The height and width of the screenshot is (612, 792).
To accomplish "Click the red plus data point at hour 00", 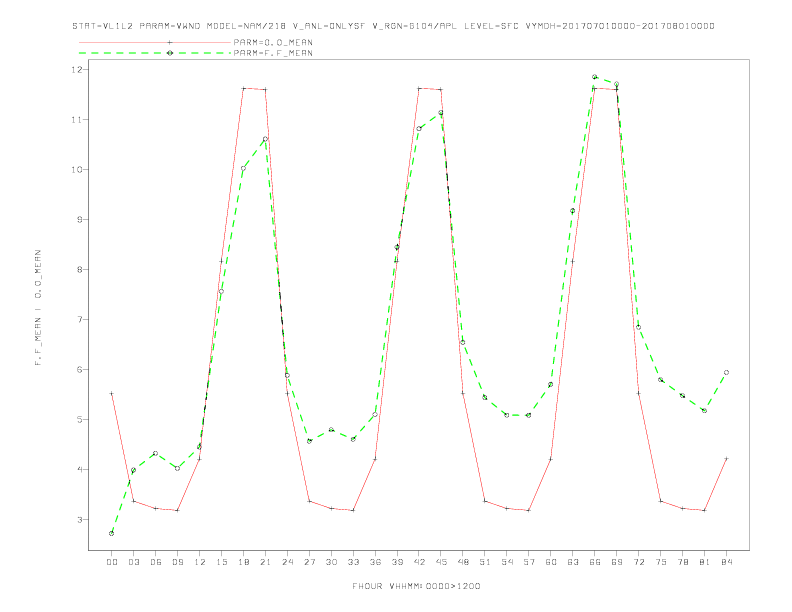I will (x=112, y=393).
